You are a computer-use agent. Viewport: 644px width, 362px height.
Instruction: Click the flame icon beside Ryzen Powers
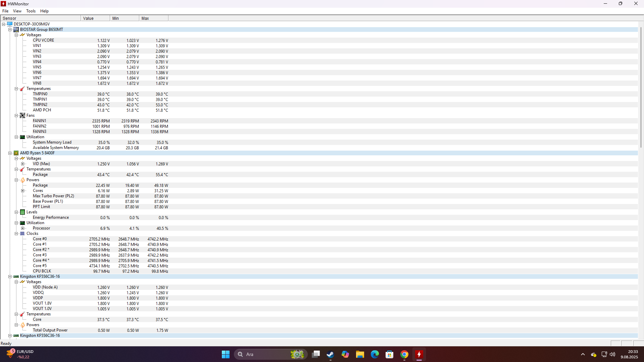(22, 180)
